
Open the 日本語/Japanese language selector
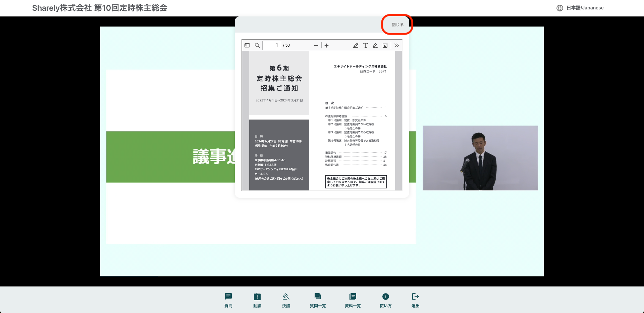580,8
